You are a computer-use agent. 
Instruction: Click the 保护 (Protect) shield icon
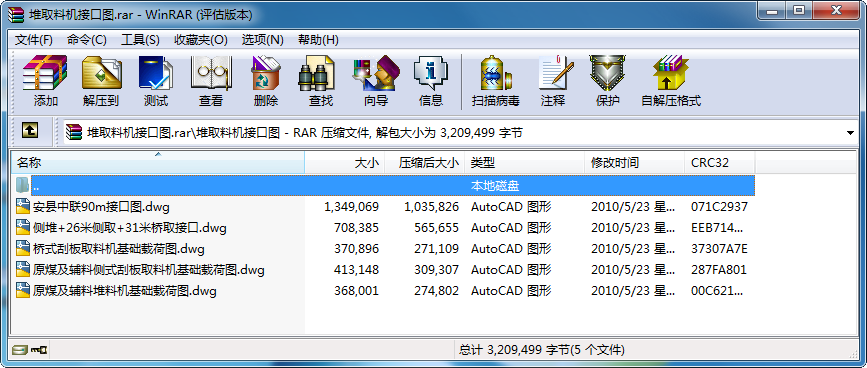click(607, 81)
